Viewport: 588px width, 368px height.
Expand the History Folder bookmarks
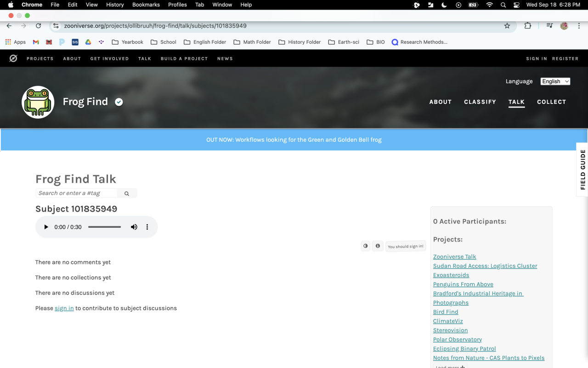click(300, 42)
